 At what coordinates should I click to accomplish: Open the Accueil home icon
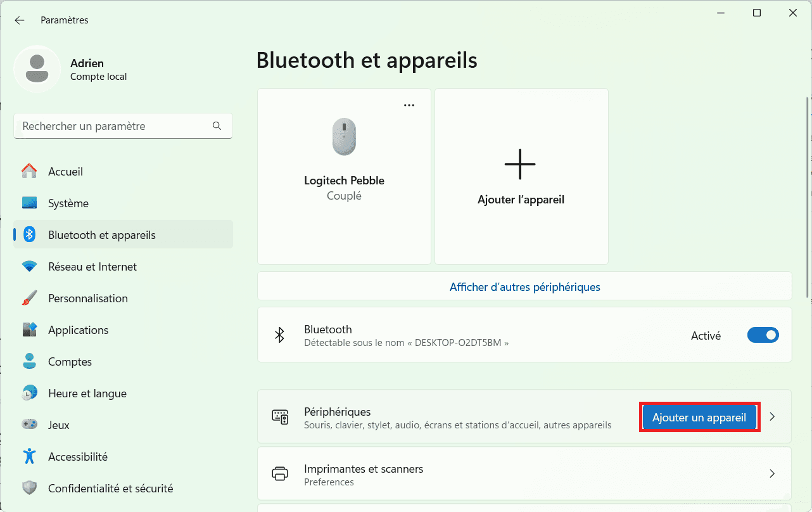point(29,172)
